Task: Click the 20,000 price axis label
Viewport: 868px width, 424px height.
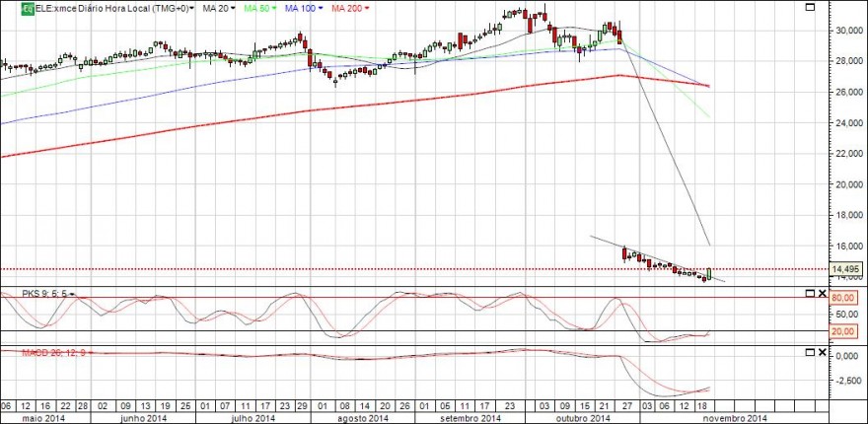Action: (850, 184)
